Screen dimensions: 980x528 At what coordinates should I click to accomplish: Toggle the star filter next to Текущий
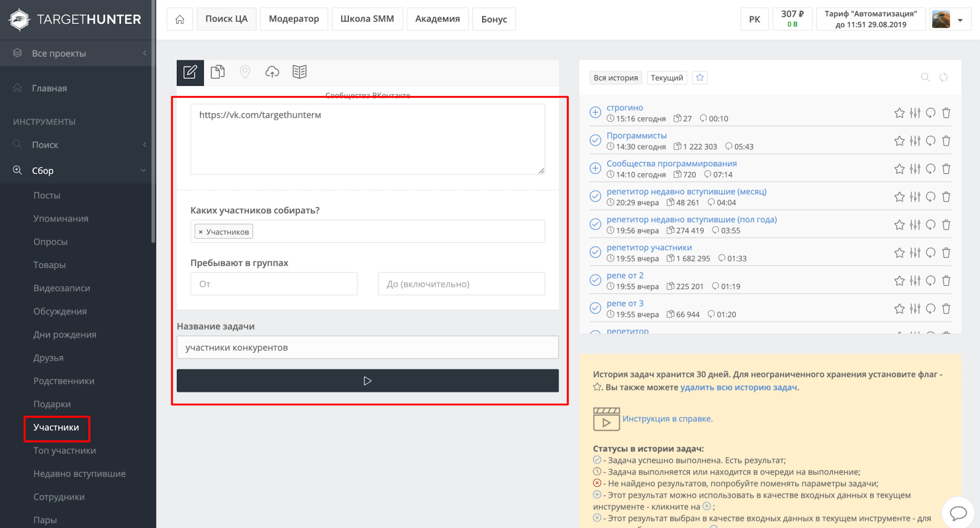pyautogui.click(x=700, y=77)
